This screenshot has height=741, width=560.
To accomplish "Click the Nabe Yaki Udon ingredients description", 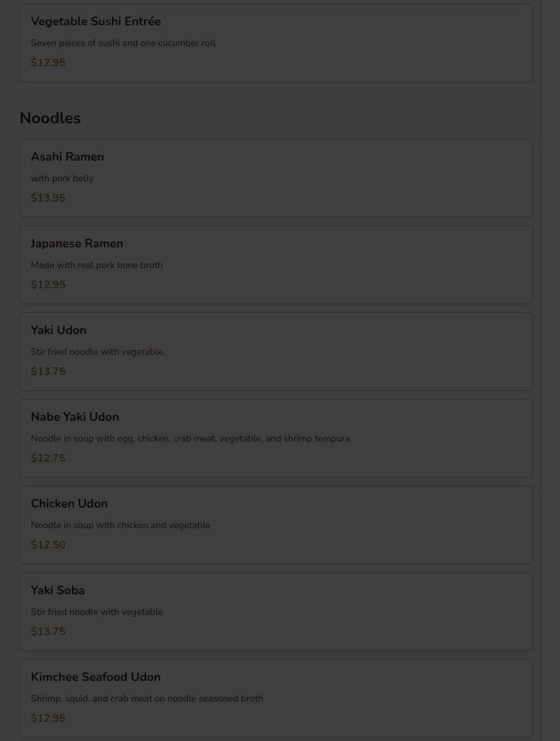I will coord(190,438).
